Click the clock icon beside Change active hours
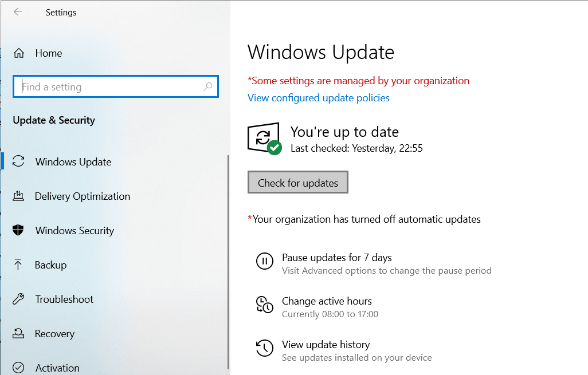The height and width of the screenshot is (375, 588). click(x=264, y=305)
